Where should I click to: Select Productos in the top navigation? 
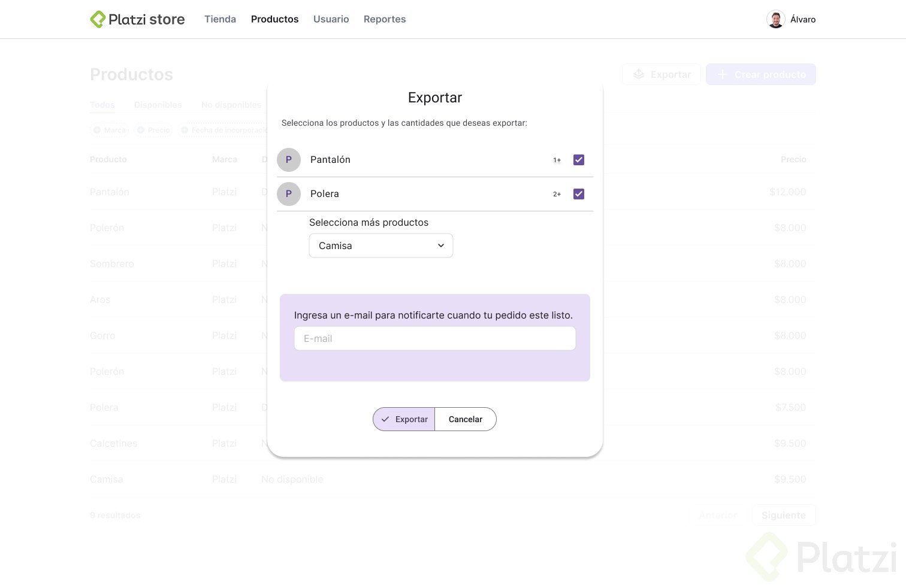[x=274, y=19]
